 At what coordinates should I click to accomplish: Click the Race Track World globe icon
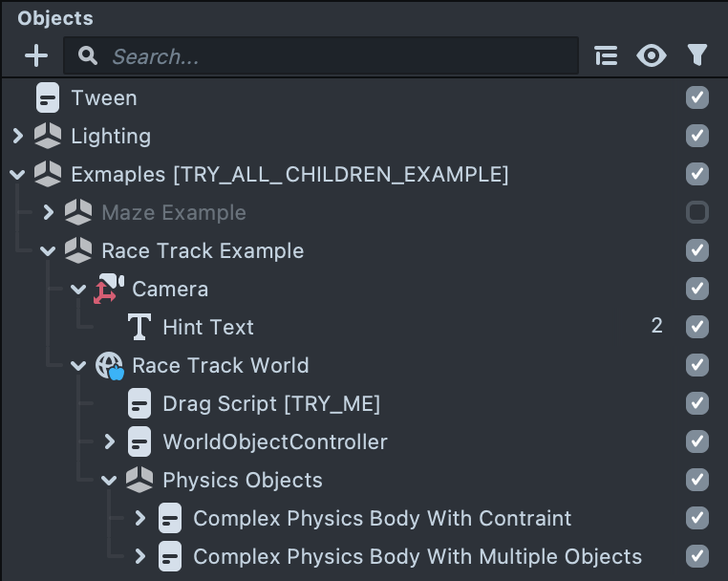coord(109,365)
